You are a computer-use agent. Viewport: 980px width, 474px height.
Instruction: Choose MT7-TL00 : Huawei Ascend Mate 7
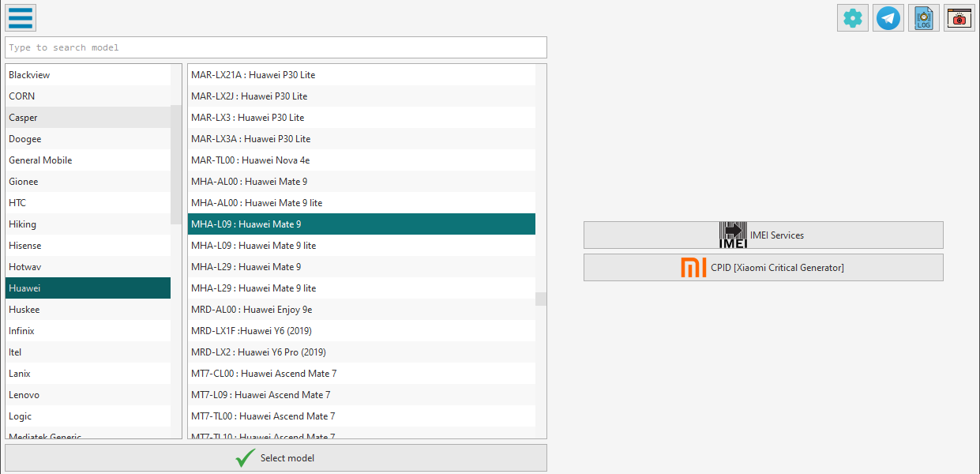[x=362, y=416]
